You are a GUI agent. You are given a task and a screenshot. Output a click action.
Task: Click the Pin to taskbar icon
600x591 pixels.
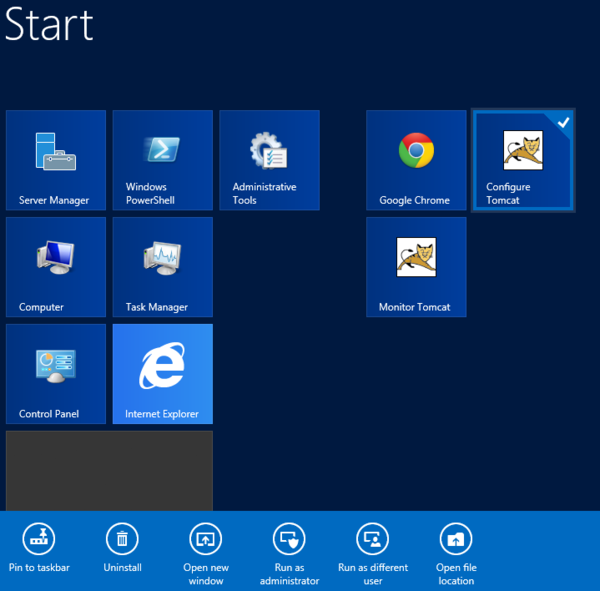39,539
